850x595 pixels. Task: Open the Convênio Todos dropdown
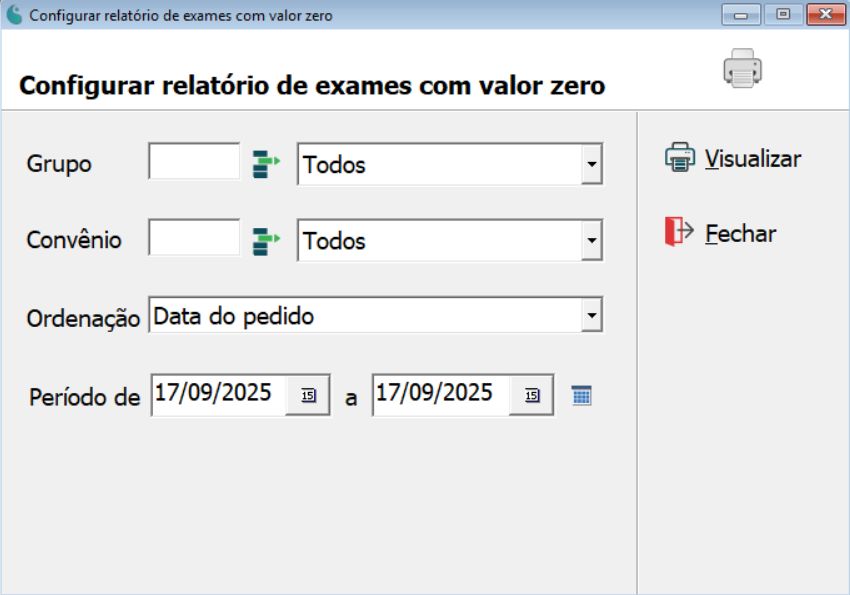(593, 240)
